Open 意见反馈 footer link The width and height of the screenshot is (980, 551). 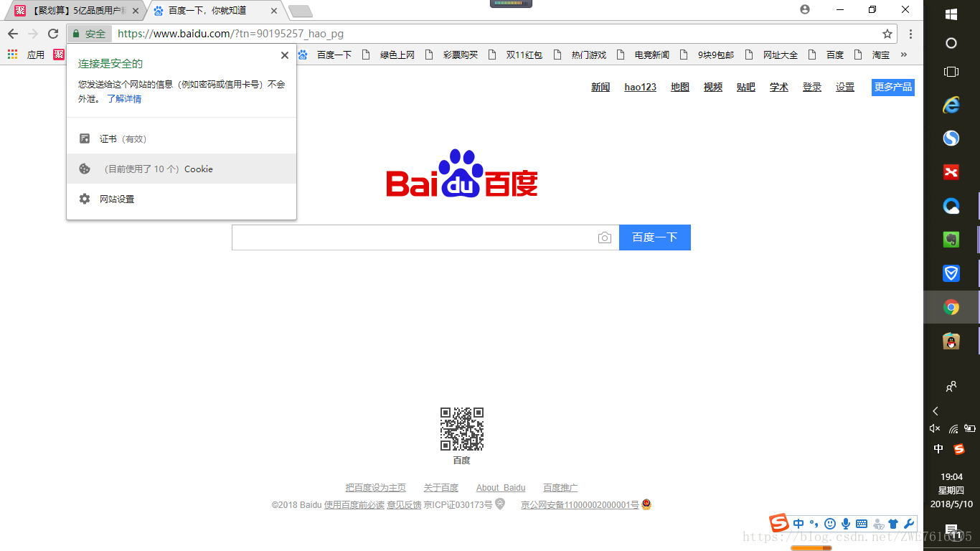[x=404, y=505]
